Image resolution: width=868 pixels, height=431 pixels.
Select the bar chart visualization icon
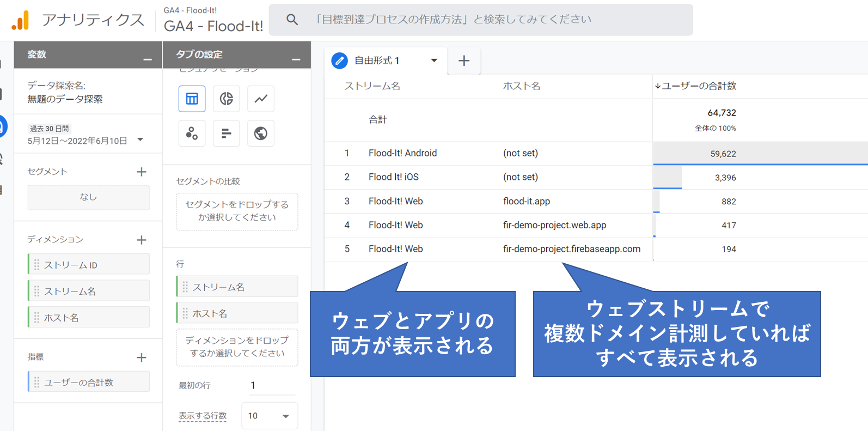227,133
